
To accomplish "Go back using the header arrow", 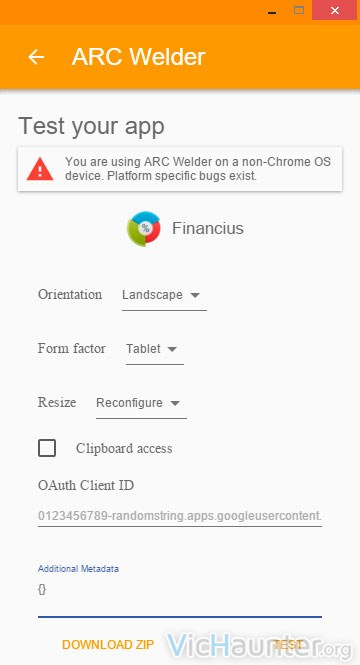I will point(36,57).
